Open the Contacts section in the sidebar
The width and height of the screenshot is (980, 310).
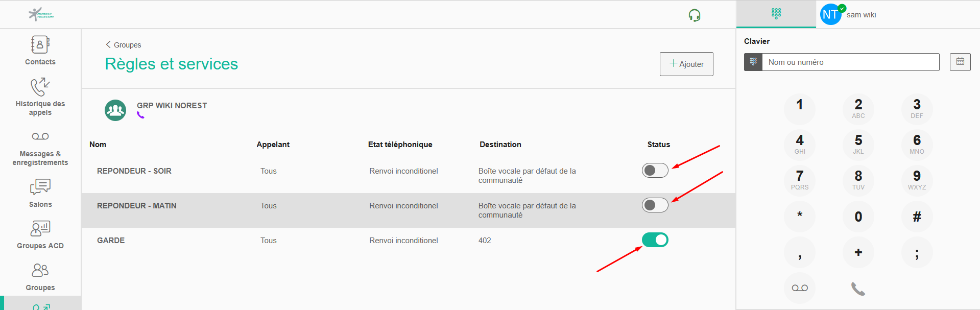[x=40, y=51]
